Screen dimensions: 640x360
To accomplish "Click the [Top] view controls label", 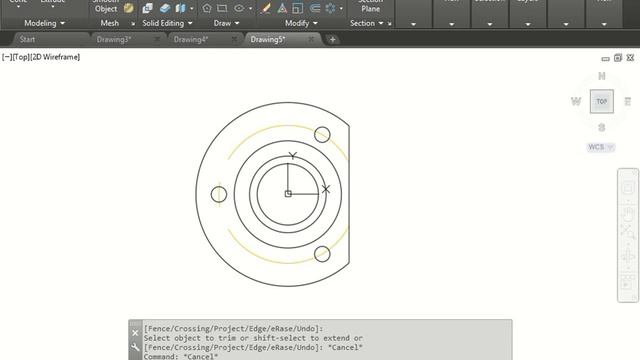I will click(21, 57).
